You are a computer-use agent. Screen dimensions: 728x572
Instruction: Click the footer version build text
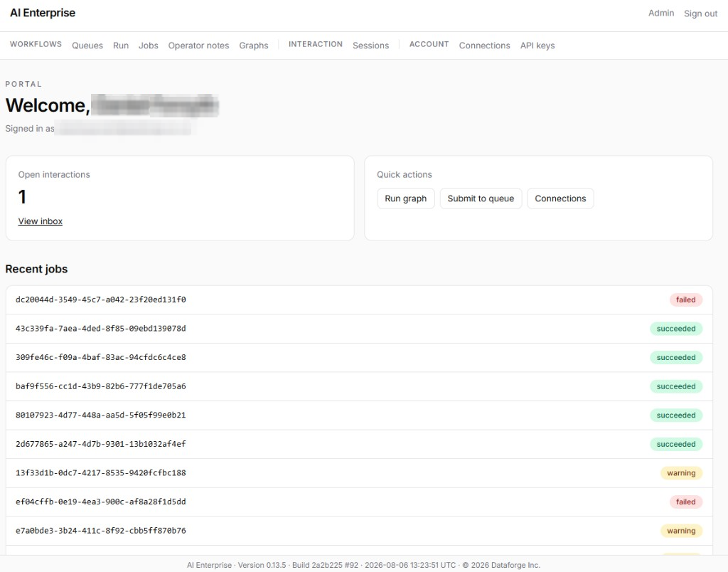coord(363,565)
